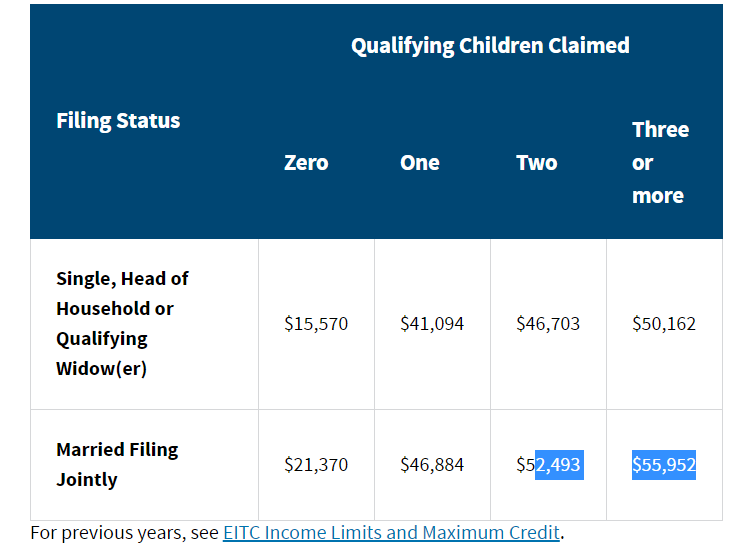This screenshot has height=552, width=748.
Task: Click the $15,570 cell
Action: [316, 324]
